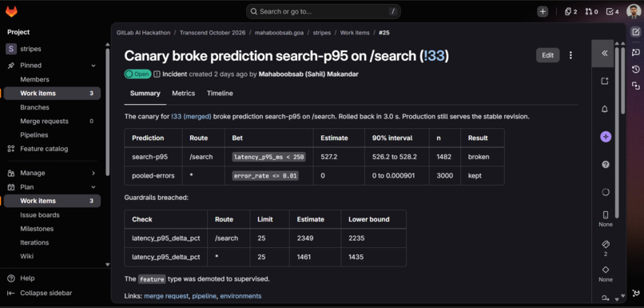This screenshot has width=644, height=308.
Task: Follow the pipeline link
Action: (204, 296)
